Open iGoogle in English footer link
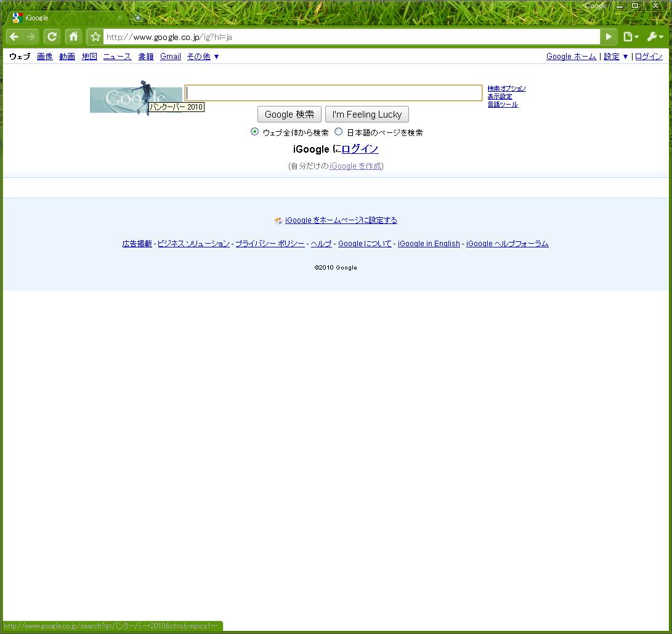672x634 pixels. point(429,243)
